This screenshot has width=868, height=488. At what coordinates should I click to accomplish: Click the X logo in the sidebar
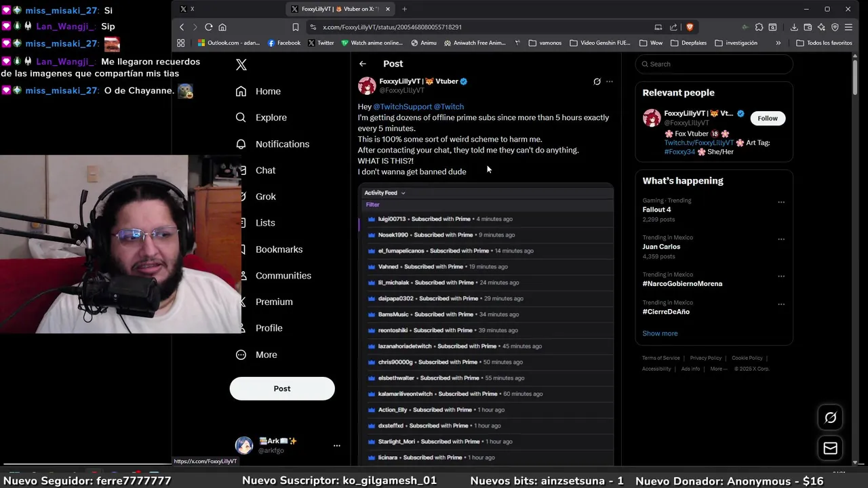pos(241,65)
